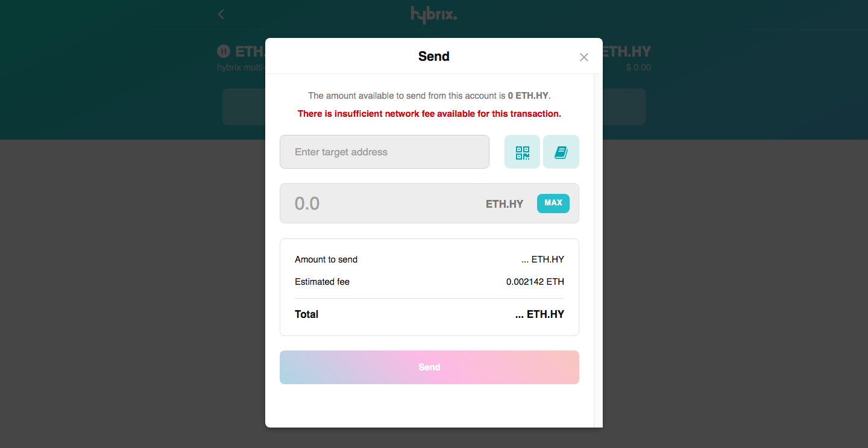Click the pink gradient Send button

(x=429, y=367)
